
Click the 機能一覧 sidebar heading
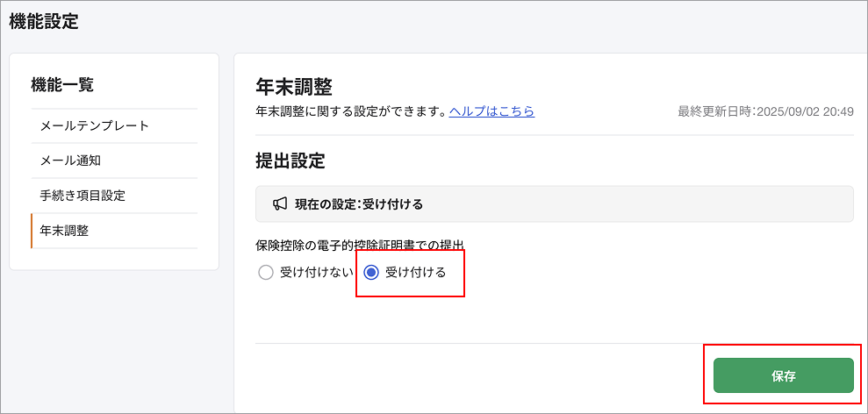(x=62, y=84)
